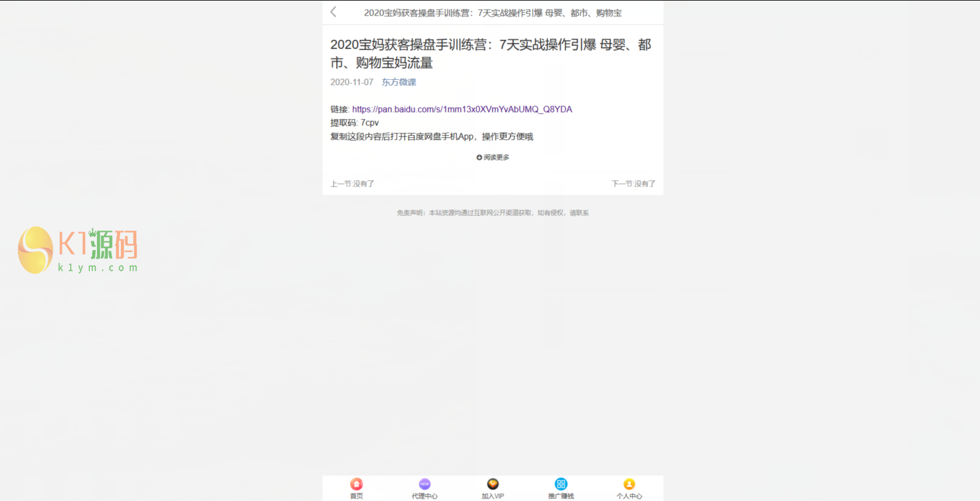
Task: Click the large article headline
Action: click(x=491, y=54)
